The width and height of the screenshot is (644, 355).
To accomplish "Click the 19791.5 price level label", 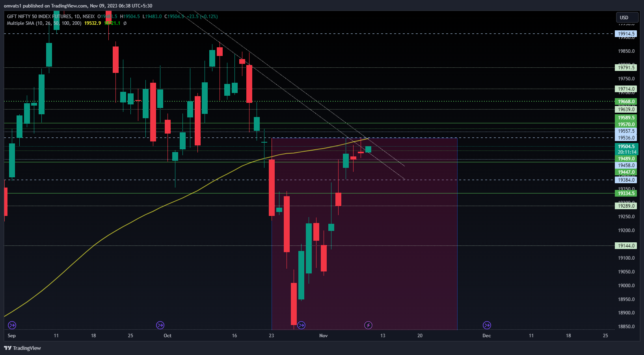I will click(x=626, y=68).
